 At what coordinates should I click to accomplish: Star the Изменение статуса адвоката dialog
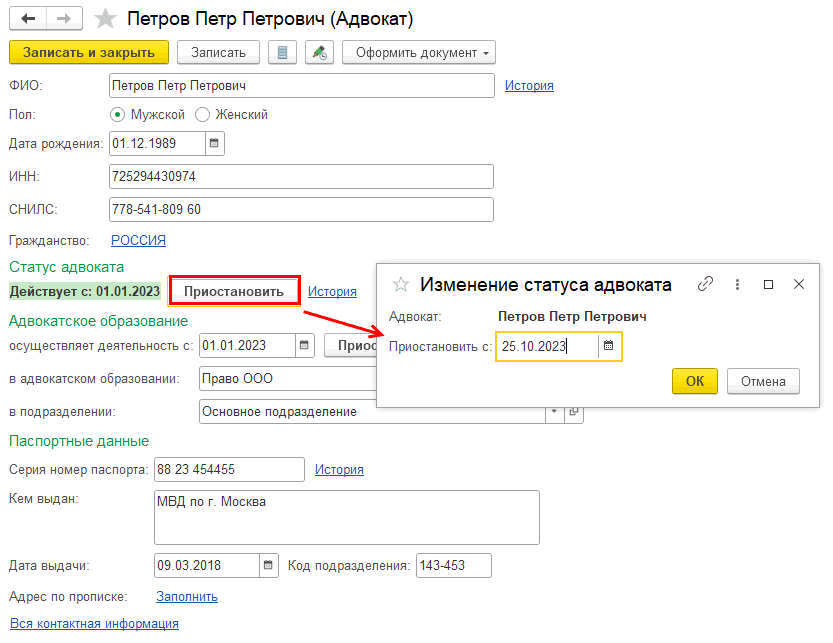pyautogui.click(x=400, y=284)
